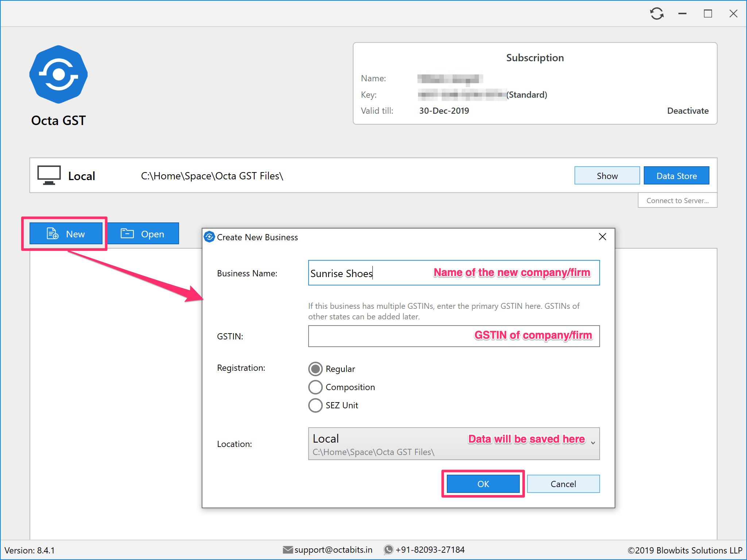Open the Data Store settings
The height and width of the screenshot is (560, 747).
(x=676, y=176)
